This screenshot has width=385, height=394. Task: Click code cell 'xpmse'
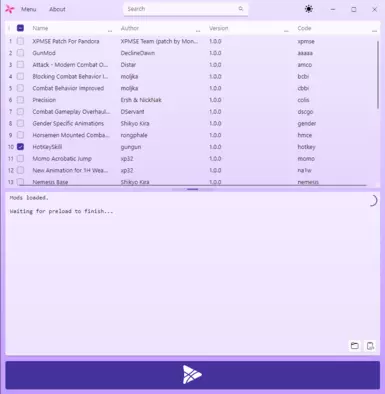pyautogui.click(x=306, y=41)
